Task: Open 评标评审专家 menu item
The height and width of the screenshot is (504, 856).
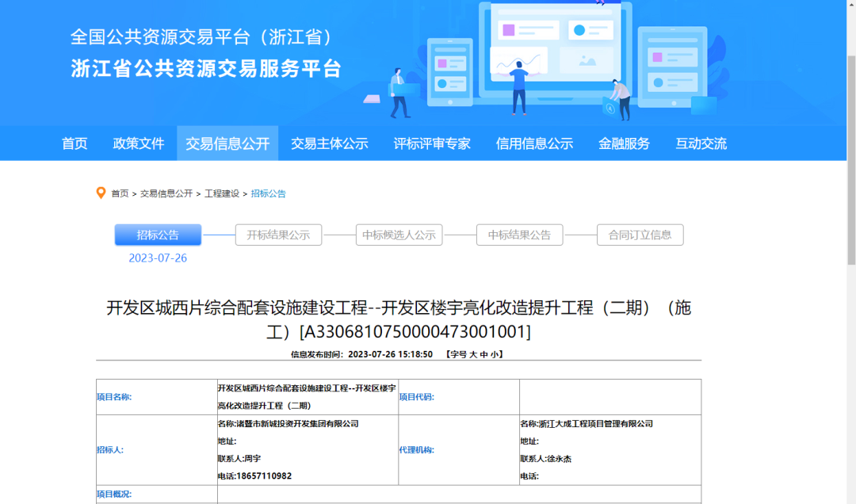Action: (x=432, y=143)
